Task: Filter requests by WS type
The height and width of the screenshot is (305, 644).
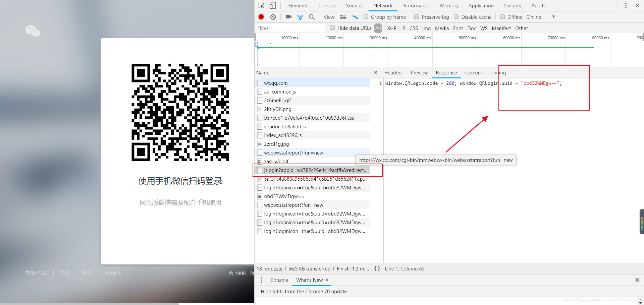Action: pos(484,28)
